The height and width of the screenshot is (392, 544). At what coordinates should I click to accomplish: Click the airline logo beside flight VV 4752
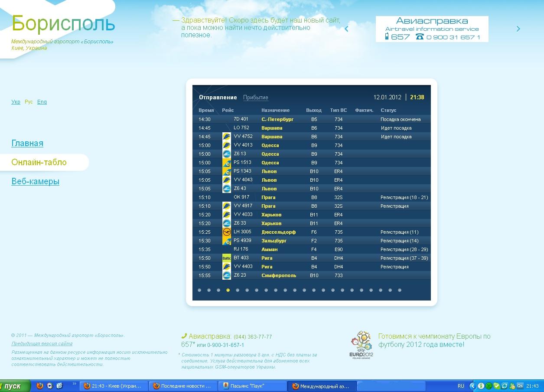pos(226,137)
